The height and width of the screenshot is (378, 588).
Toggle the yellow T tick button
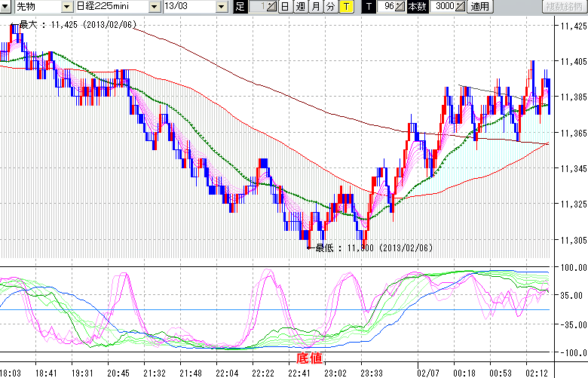[345, 7]
